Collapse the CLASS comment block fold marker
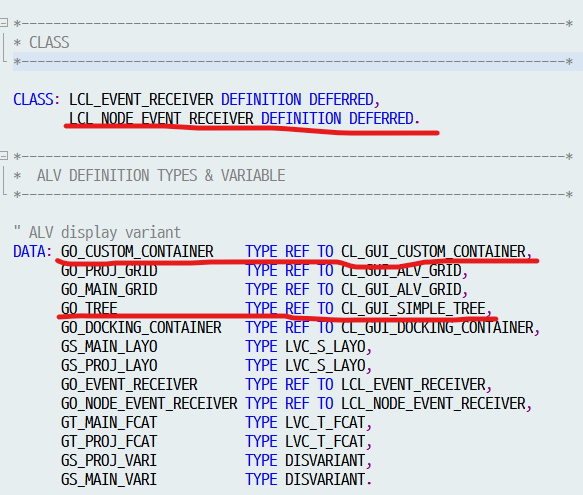Viewport: 583px width, 495px height. click(x=3, y=23)
